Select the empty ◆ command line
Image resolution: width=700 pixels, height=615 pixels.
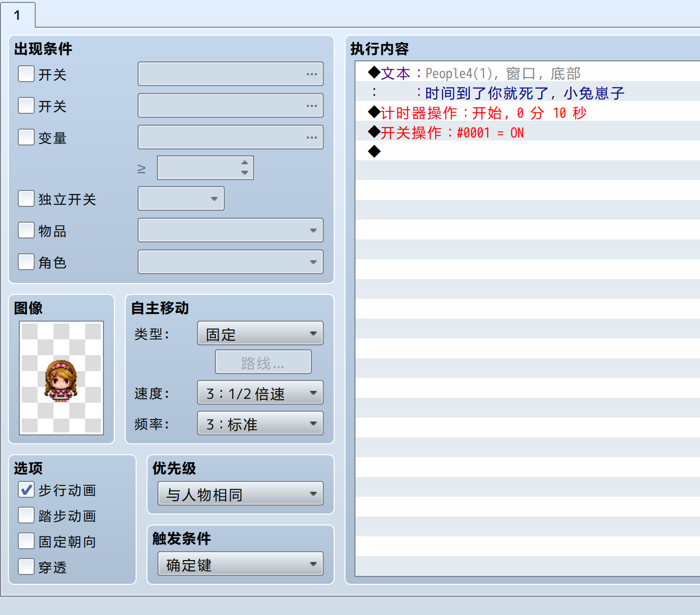pyautogui.click(x=528, y=150)
